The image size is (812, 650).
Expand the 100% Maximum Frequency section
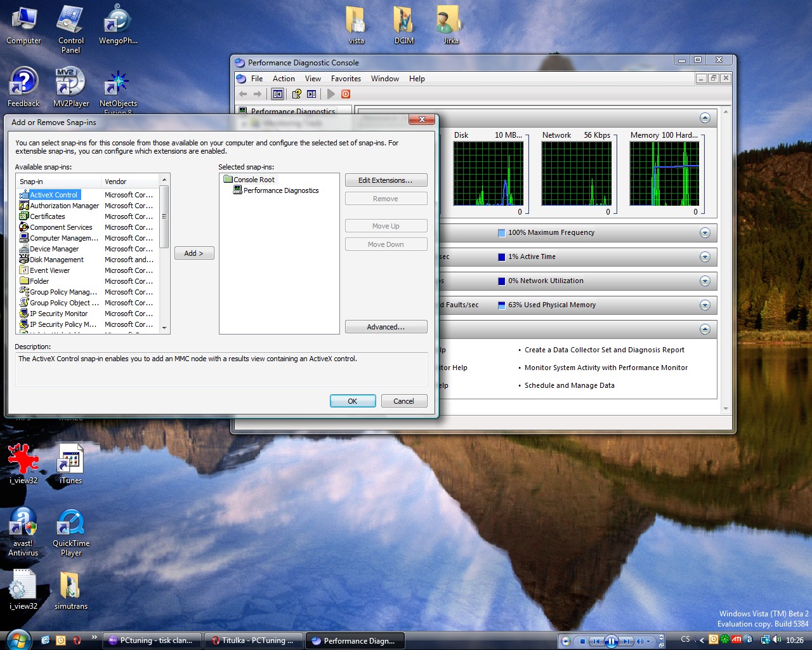[x=705, y=233]
